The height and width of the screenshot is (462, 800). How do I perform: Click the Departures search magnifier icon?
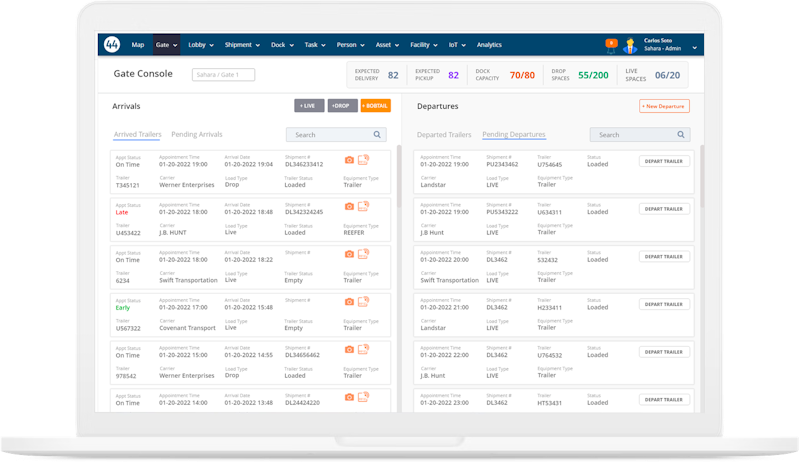[681, 134]
